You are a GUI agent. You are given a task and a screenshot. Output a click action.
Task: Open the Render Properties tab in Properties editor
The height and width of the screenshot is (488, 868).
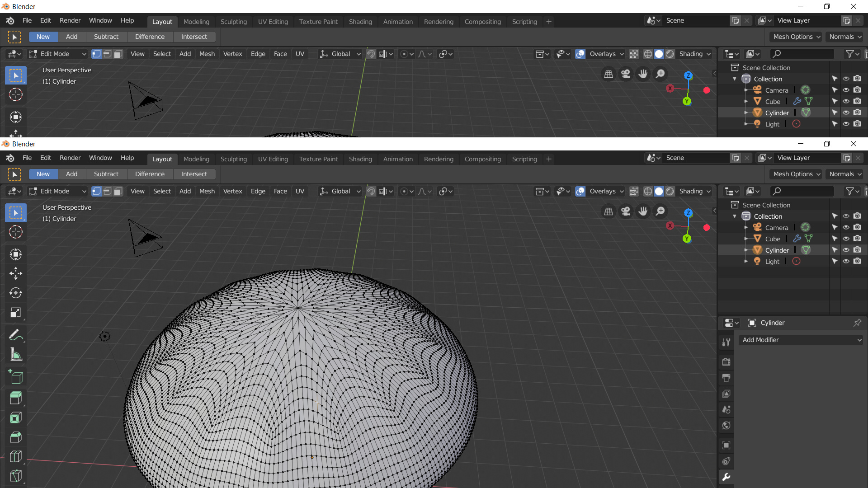click(726, 361)
